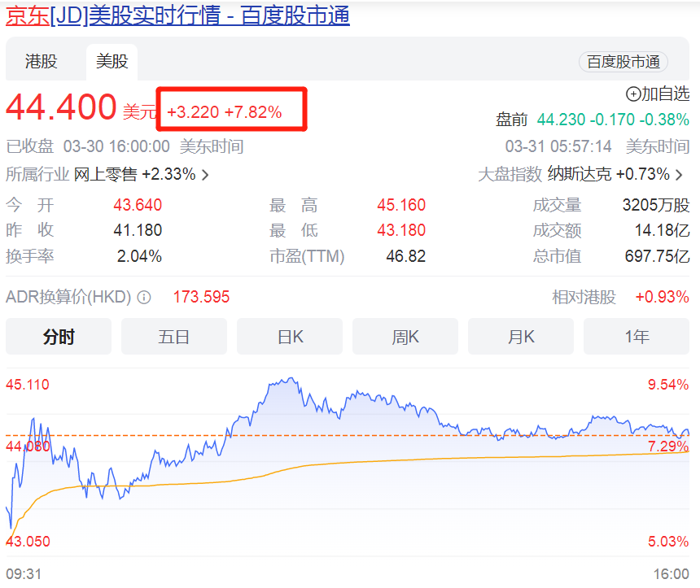Expand the 网上零售 industry chevron
Screen dimensions: 700x588
pyautogui.click(x=206, y=175)
